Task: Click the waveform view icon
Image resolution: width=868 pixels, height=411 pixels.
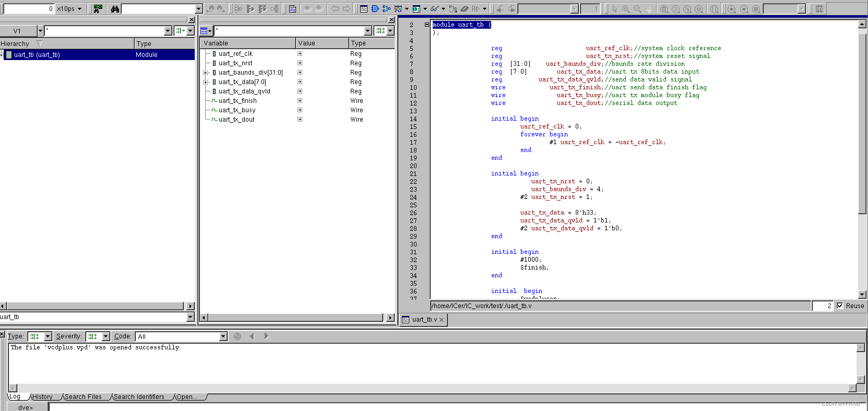Action: 398,9
